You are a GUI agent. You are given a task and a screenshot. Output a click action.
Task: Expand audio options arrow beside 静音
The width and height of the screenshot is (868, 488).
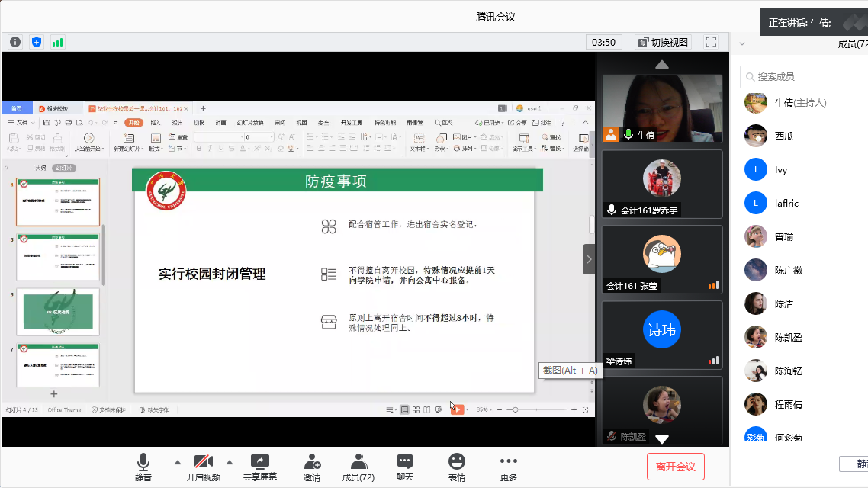point(178,462)
